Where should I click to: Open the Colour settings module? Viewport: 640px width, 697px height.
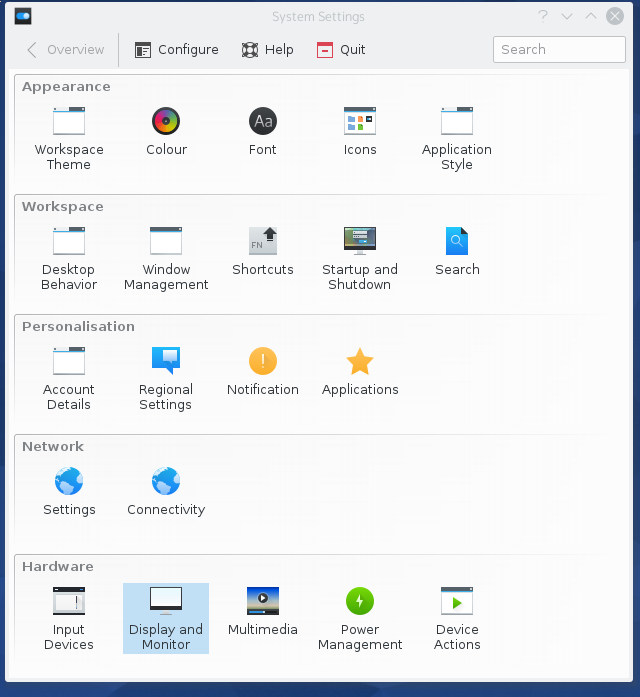[166, 131]
